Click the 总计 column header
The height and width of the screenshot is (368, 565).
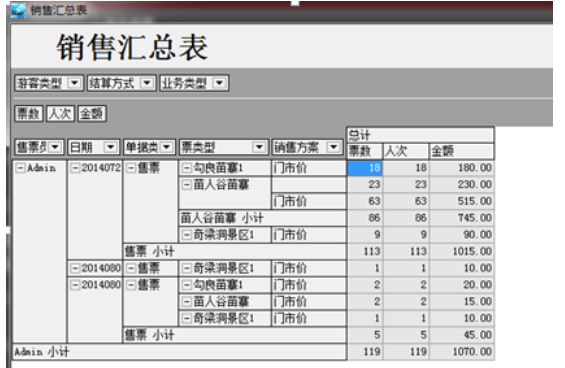coord(420,135)
